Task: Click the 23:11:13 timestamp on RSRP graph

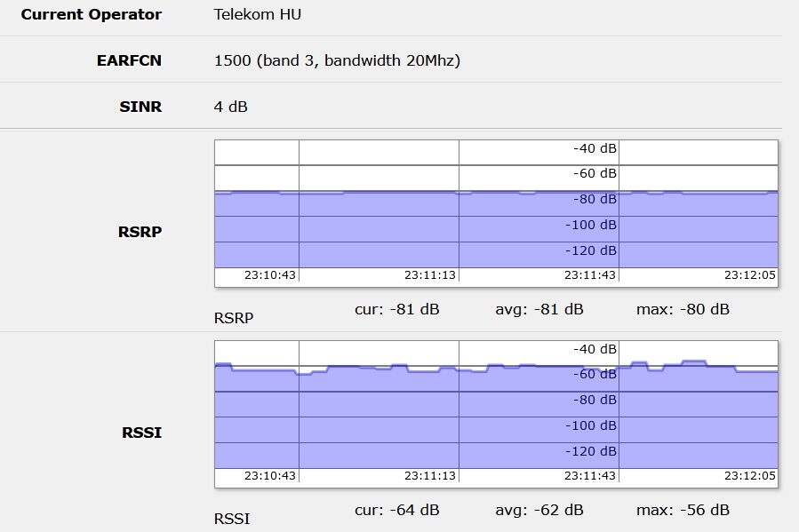Action: point(430,275)
